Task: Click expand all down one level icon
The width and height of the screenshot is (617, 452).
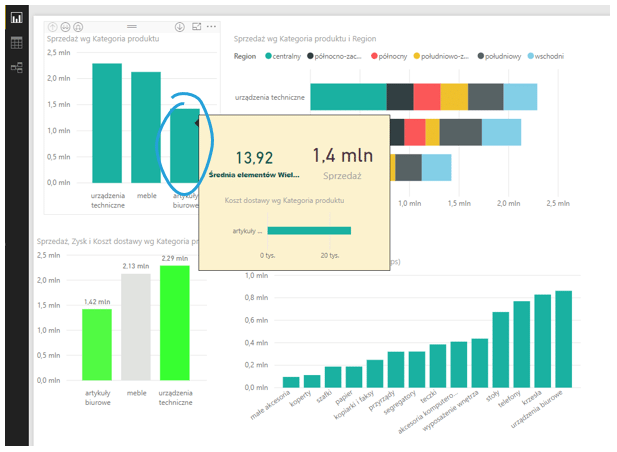Action: tap(79, 27)
